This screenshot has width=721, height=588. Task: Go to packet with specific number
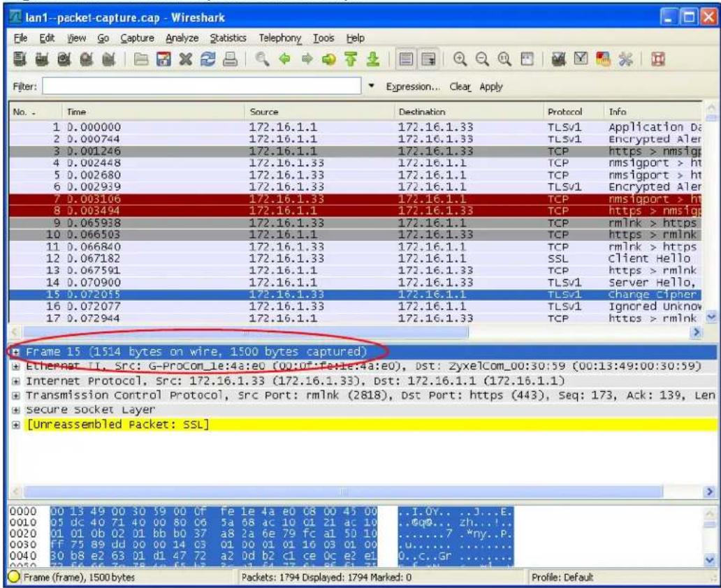329,59
